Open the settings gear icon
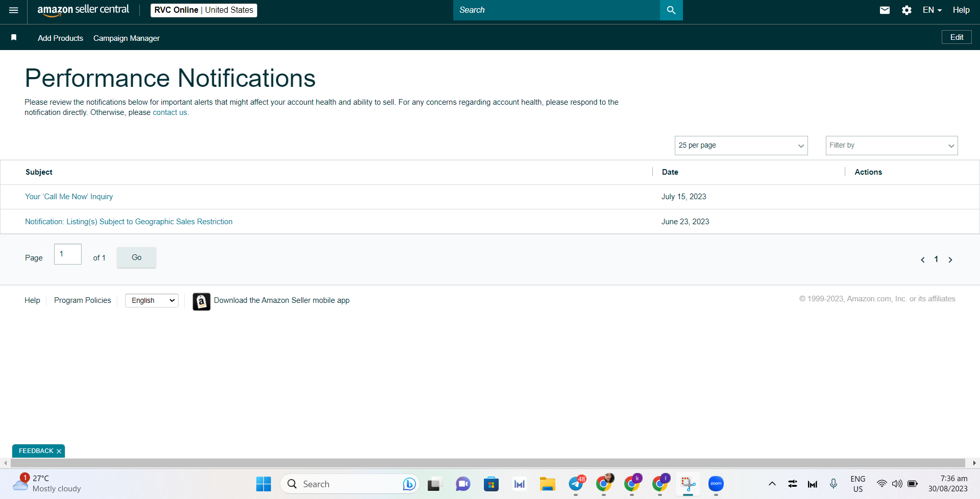980x499 pixels. click(906, 10)
